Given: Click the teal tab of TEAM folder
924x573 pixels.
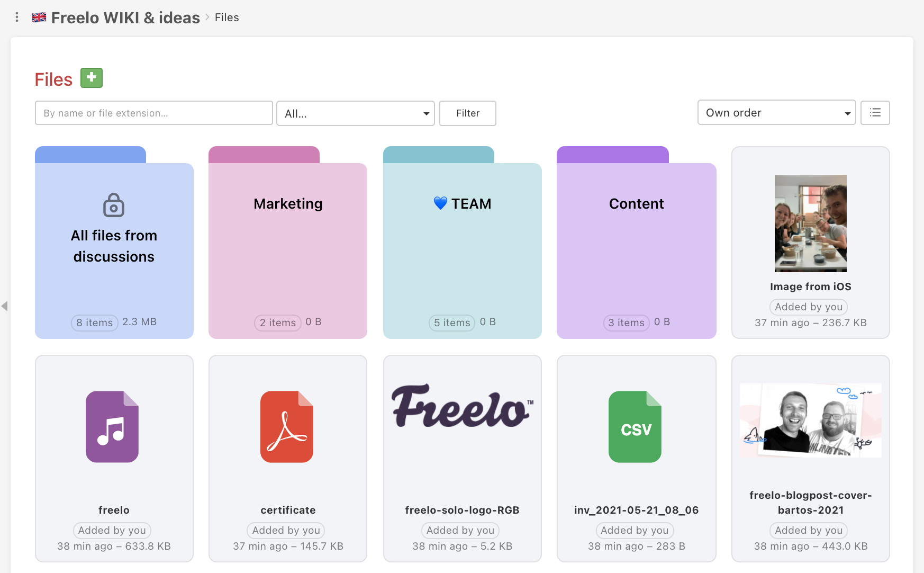Looking at the screenshot, I should pos(439,155).
